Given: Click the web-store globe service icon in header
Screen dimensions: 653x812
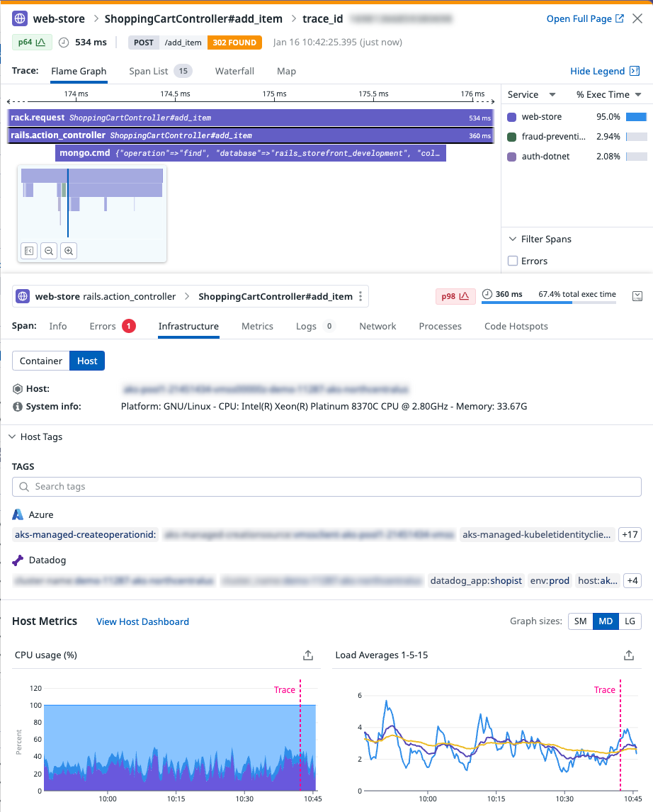Looking at the screenshot, I should [20, 18].
